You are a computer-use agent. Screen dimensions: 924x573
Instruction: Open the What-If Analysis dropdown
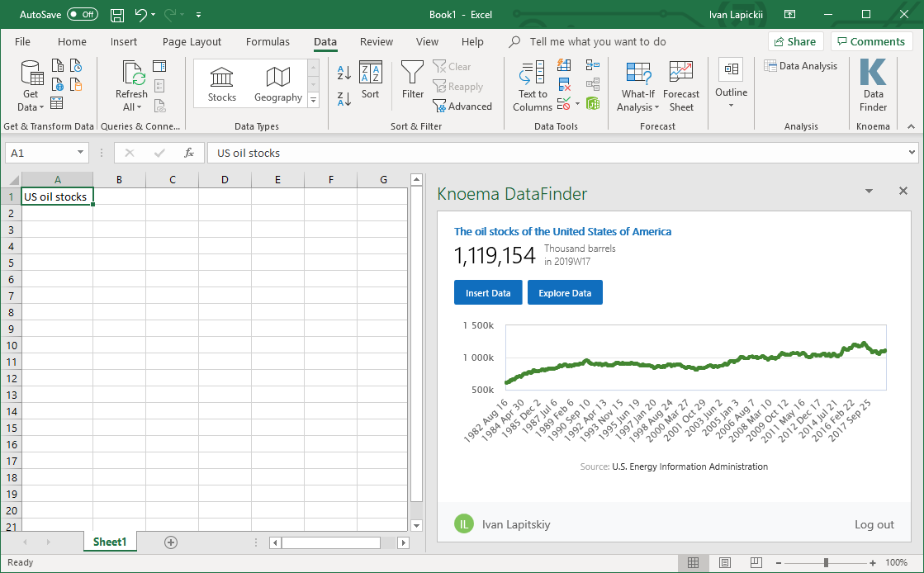point(638,86)
